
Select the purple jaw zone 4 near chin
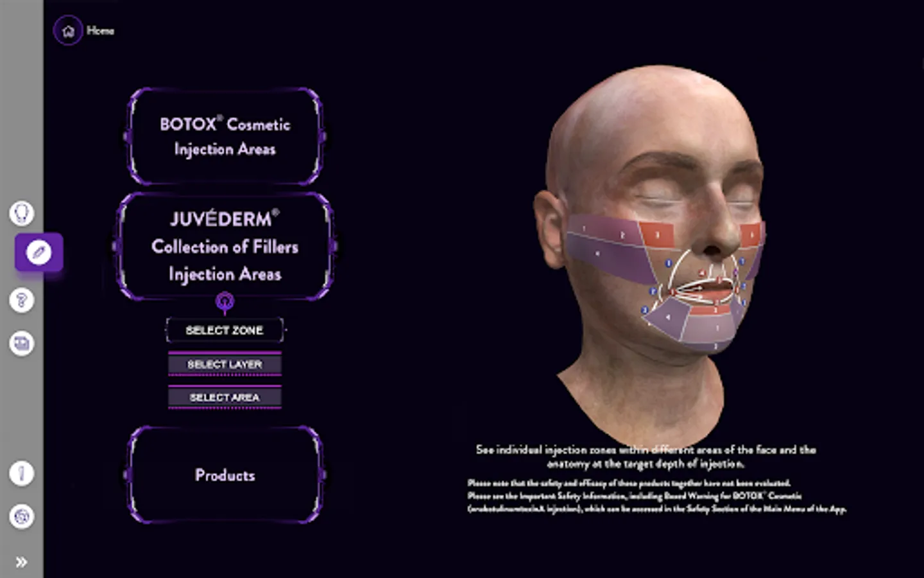pyautogui.click(x=666, y=319)
